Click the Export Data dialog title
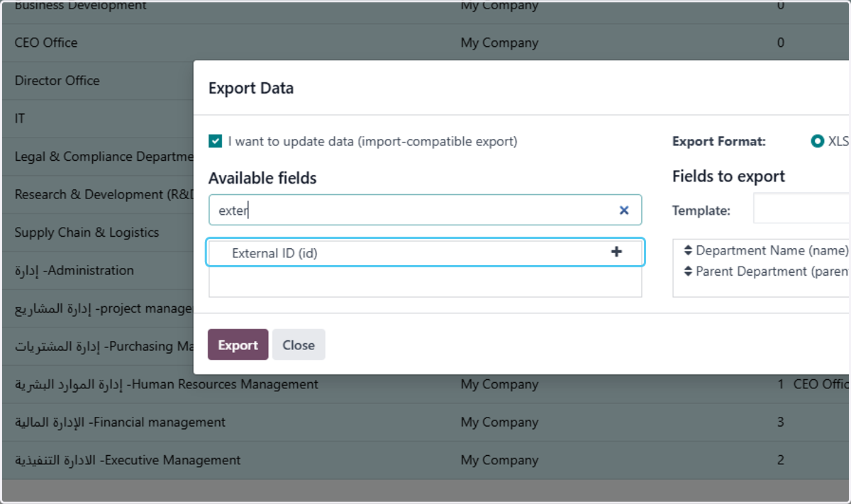This screenshot has height=504, width=851. pos(250,89)
